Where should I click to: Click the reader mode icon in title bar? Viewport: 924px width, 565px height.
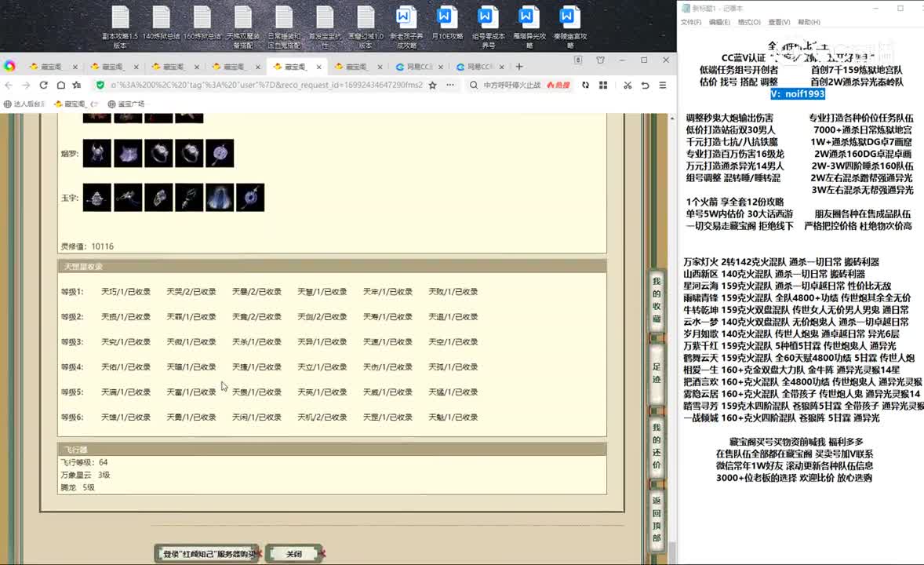[578, 60]
